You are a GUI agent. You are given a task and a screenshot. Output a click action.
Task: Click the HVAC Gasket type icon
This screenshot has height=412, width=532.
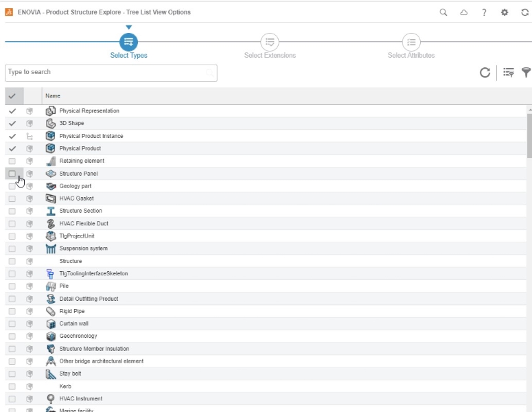(x=51, y=198)
